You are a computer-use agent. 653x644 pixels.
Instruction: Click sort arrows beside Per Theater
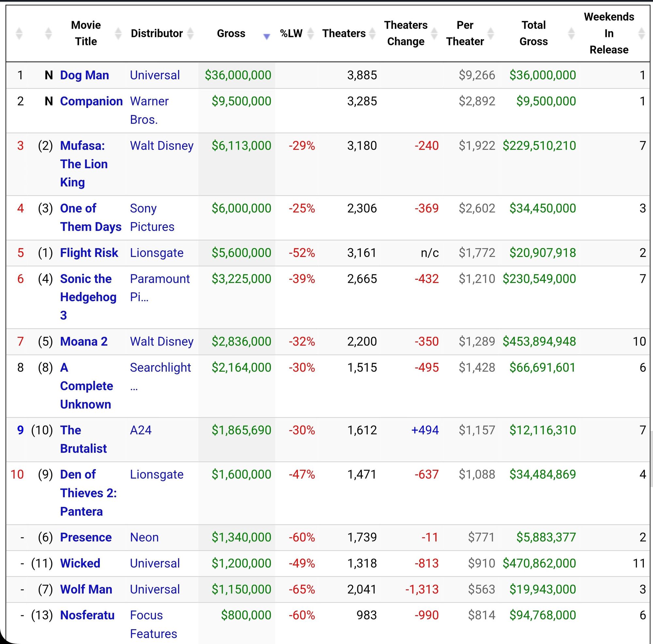490,33
